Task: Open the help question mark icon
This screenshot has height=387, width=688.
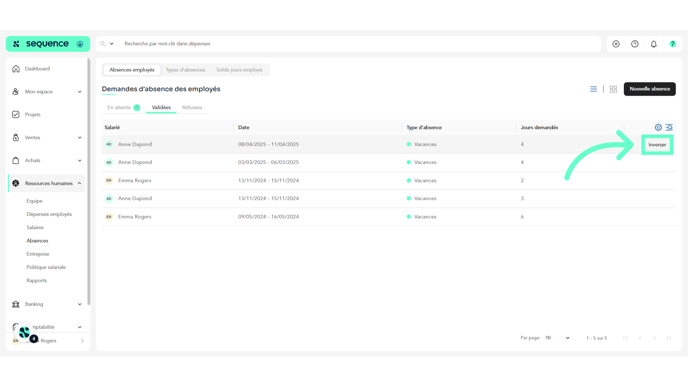Action: point(672,44)
